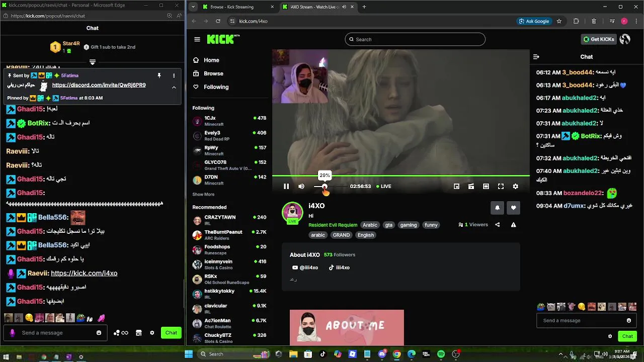Reload the kick.com/i4xo page
The image size is (644, 362).
pos(218,21)
